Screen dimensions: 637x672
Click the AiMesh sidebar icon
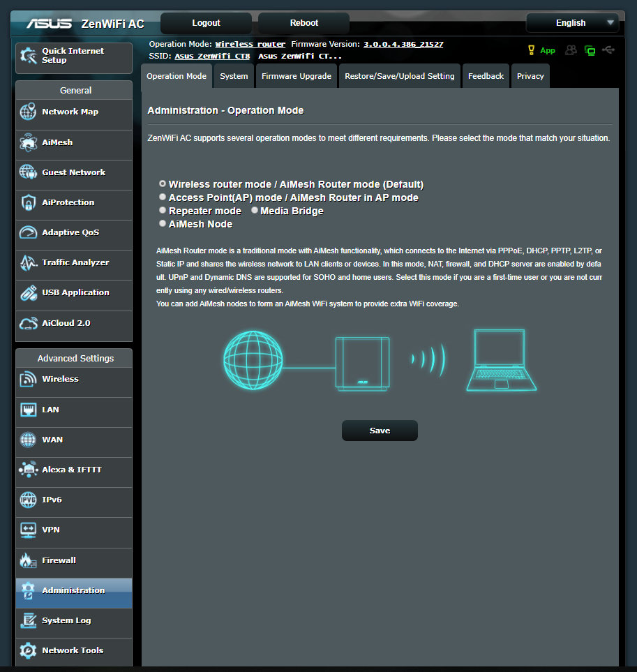(29, 142)
